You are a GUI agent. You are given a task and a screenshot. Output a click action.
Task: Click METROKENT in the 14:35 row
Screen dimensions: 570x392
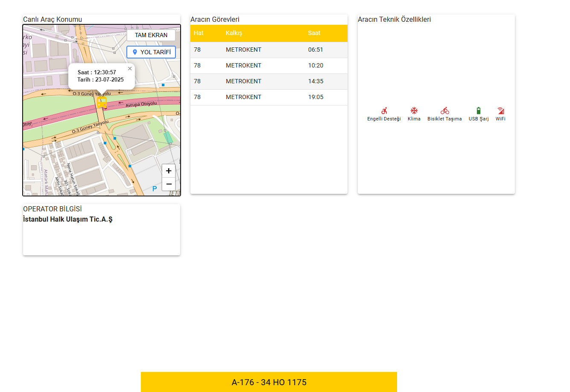(x=243, y=81)
